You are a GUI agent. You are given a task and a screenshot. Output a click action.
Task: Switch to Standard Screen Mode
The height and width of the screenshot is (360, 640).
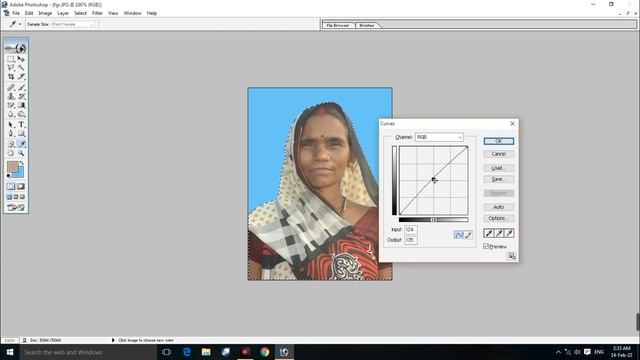tap(9, 197)
